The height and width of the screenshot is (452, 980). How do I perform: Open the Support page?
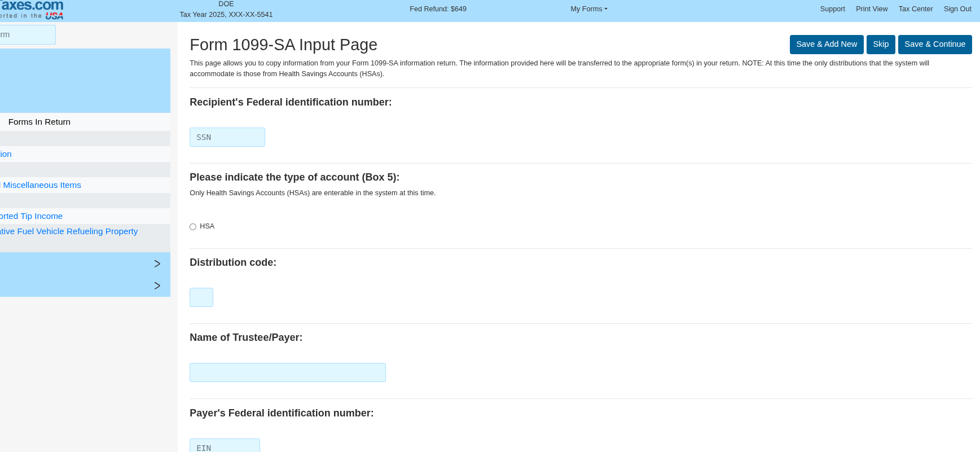[x=832, y=9]
